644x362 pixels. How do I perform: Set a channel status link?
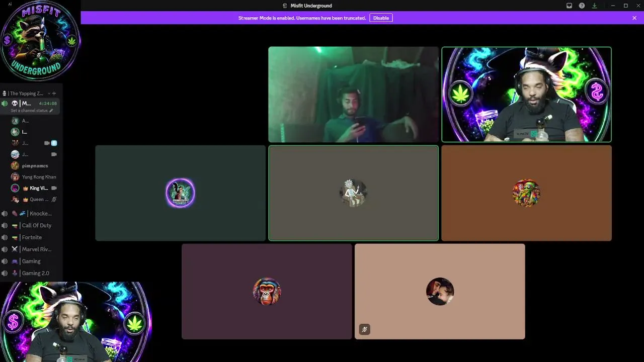[x=32, y=111]
